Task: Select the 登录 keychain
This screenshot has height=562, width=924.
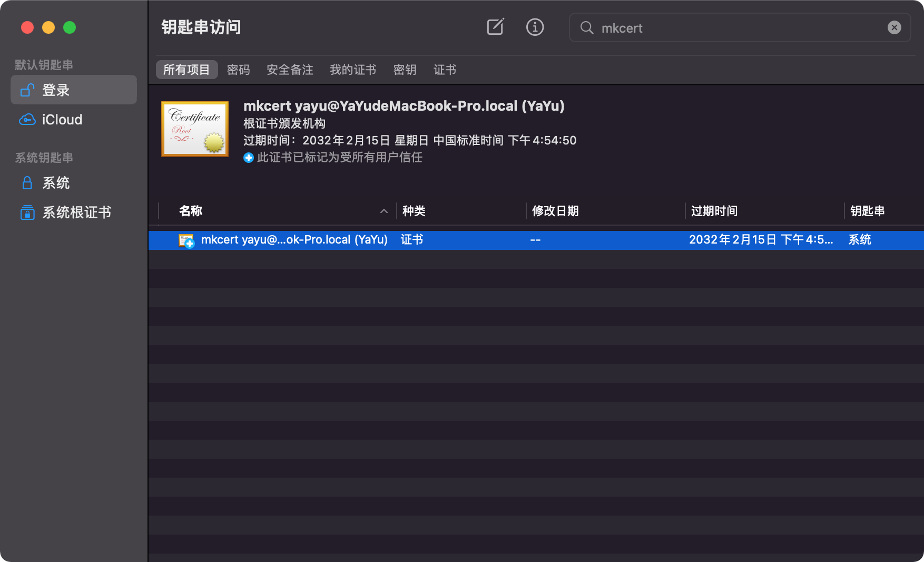Action: (x=74, y=90)
